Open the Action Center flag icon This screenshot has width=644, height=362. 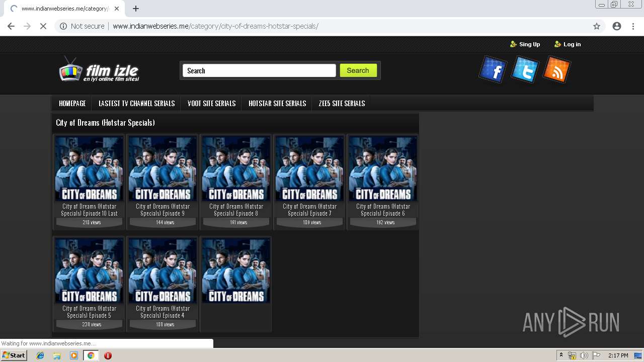click(596, 355)
